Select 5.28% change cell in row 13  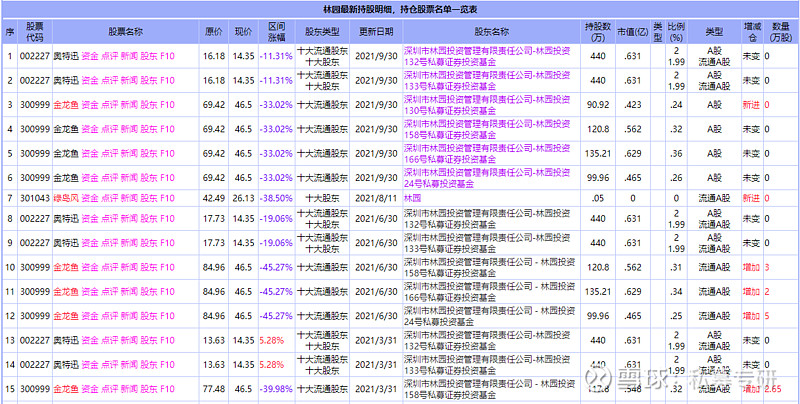pos(271,340)
